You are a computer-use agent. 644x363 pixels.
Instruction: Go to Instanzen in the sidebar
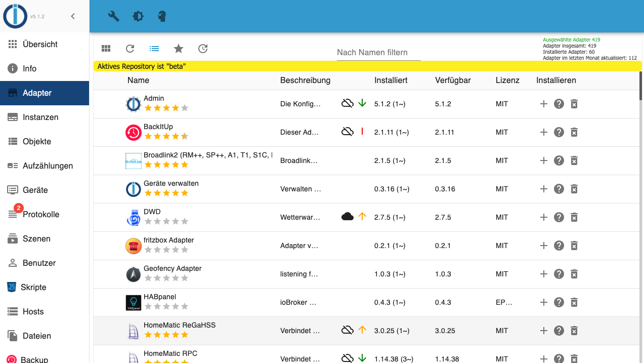(45, 117)
